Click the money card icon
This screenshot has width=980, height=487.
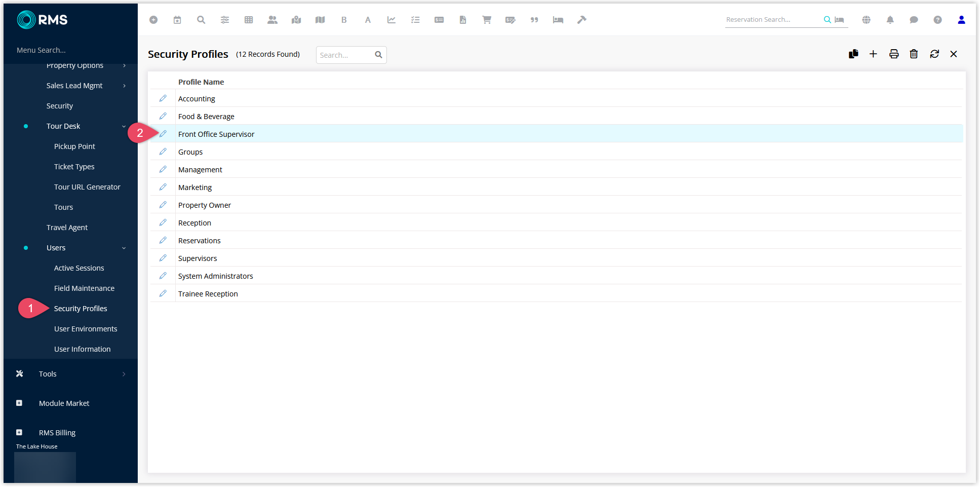pyautogui.click(x=439, y=20)
